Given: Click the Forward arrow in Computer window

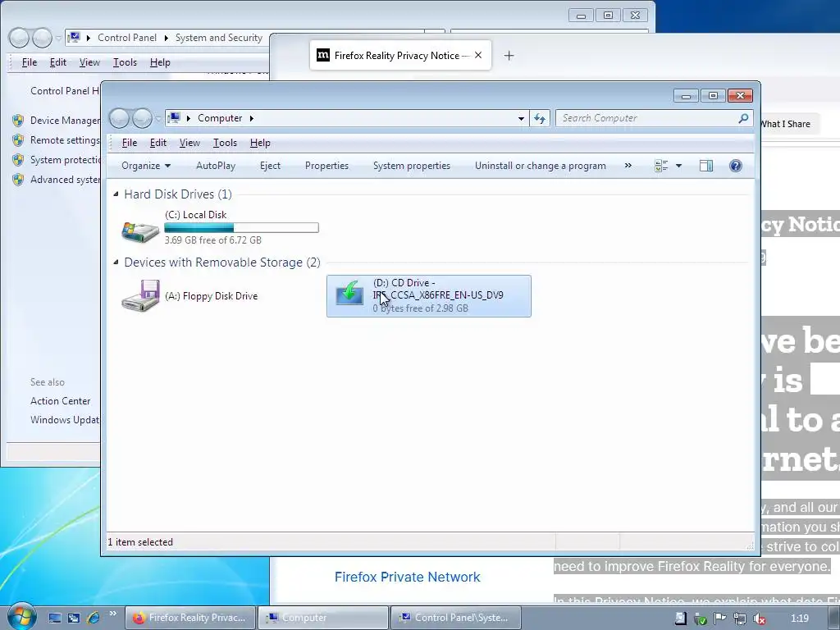Looking at the screenshot, I should (x=142, y=118).
